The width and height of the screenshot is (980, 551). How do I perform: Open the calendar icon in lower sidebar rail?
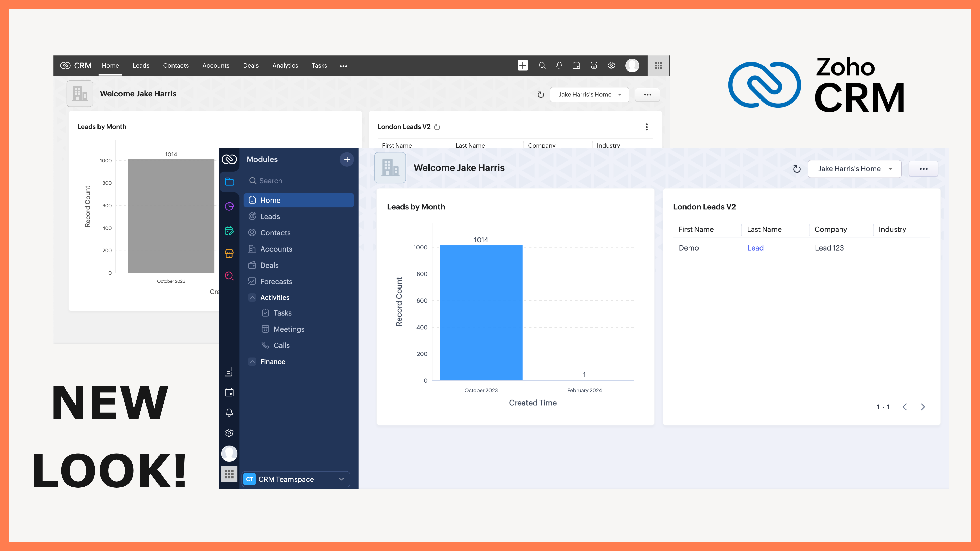[229, 392]
